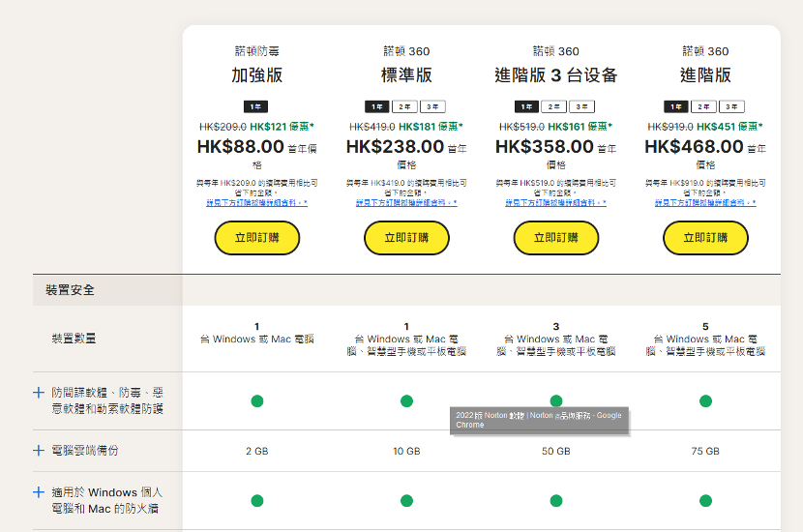Select 1年 term for 標準版
The width and height of the screenshot is (803, 532).
pyautogui.click(x=377, y=106)
